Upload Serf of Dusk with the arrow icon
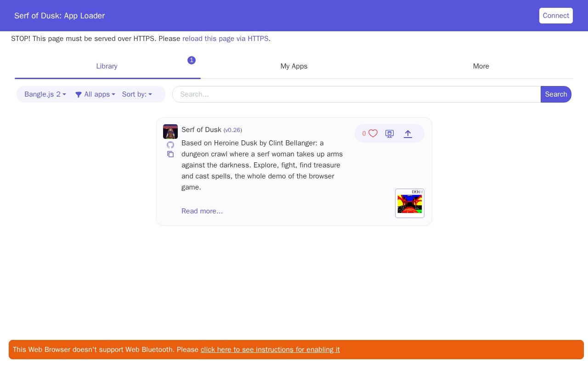 (408, 134)
